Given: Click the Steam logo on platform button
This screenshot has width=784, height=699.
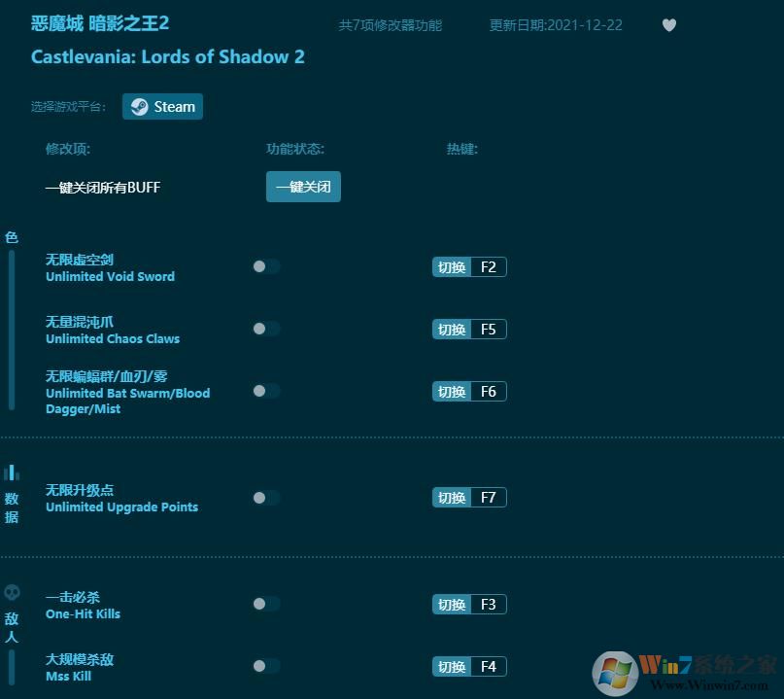Looking at the screenshot, I should 138,107.
